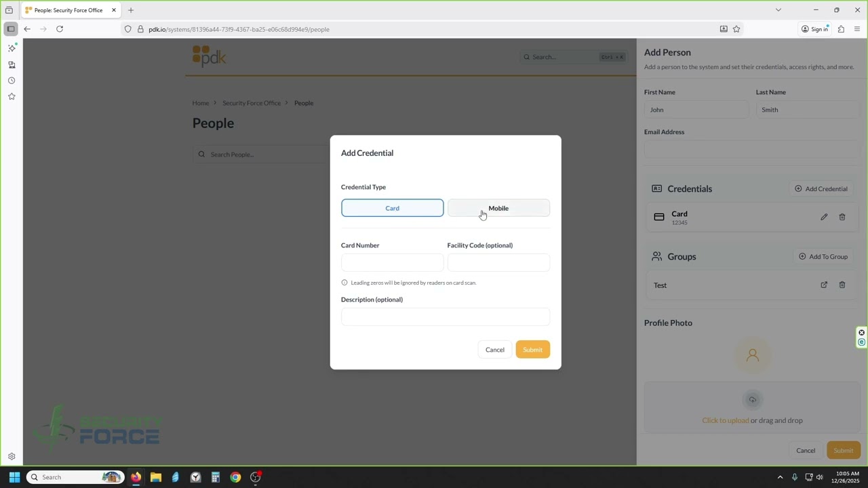The width and height of the screenshot is (868, 488).
Task: Select the People: Security Force Office tab
Action: 71,10
